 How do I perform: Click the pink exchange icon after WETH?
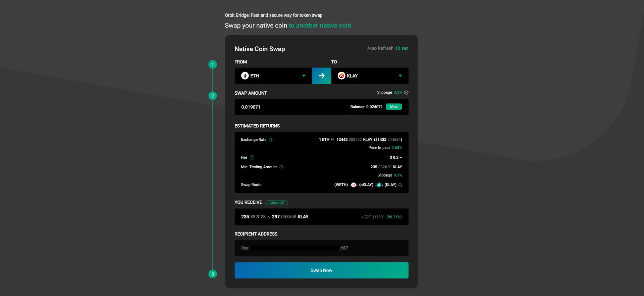[x=354, y=185]
